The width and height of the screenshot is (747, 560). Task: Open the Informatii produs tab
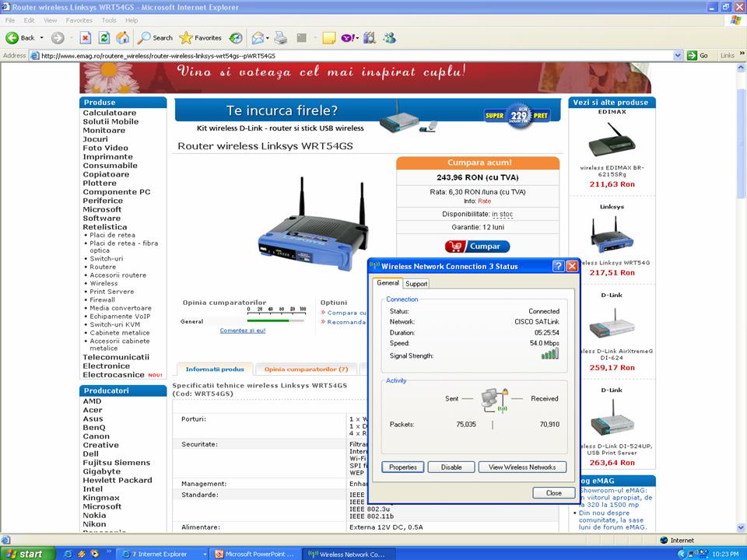(215, 369)
